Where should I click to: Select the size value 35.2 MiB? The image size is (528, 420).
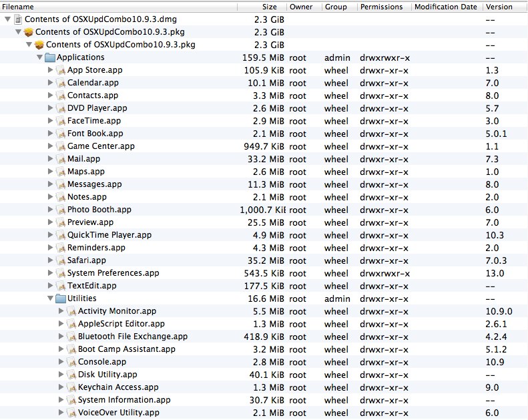266,260
